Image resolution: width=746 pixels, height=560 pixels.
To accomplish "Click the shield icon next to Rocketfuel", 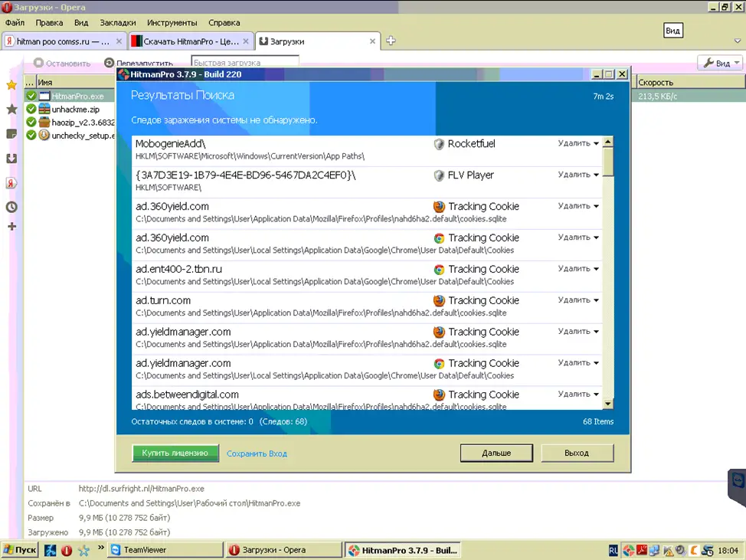I will tap(439, 144).
